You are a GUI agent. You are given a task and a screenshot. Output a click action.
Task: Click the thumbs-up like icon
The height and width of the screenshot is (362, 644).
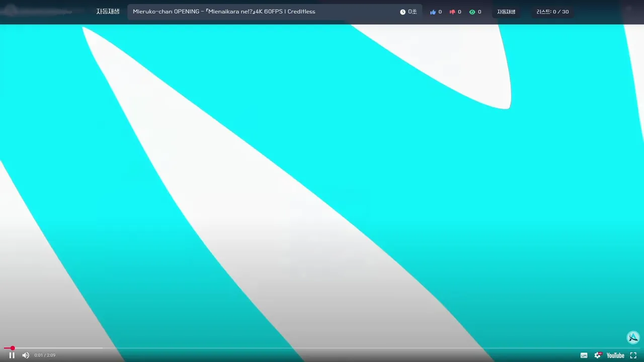click(433, 12)
